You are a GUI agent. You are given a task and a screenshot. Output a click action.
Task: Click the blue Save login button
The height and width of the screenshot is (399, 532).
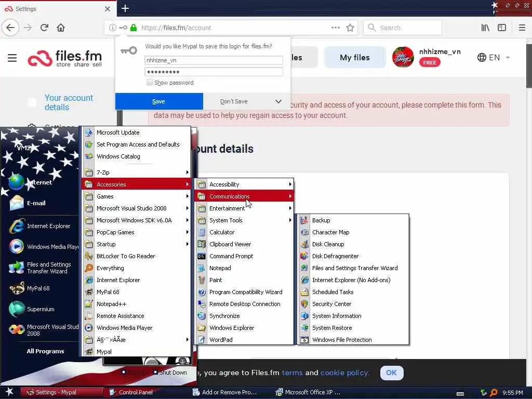pos(159,101)
